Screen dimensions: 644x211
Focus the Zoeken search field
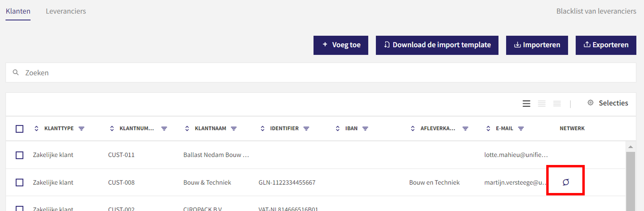pos(321,73)
